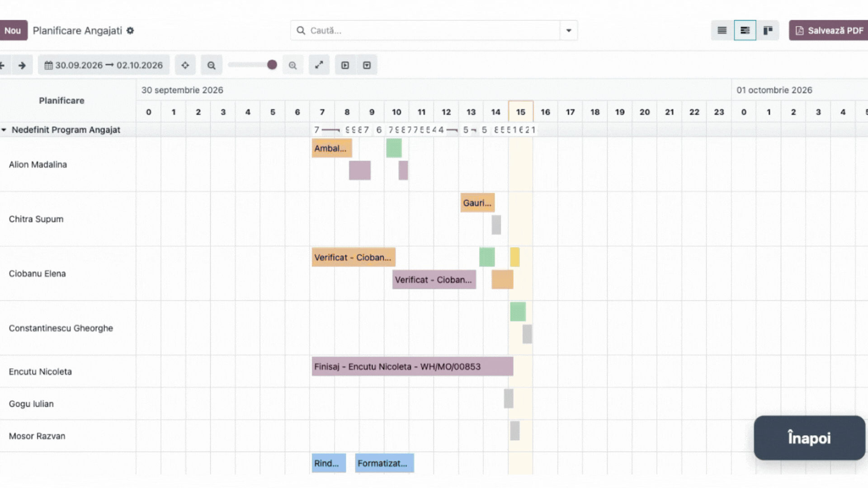This screenshot has height=488, width=868.
Task: Center on today crosshair icon
Action: [185, 65]
